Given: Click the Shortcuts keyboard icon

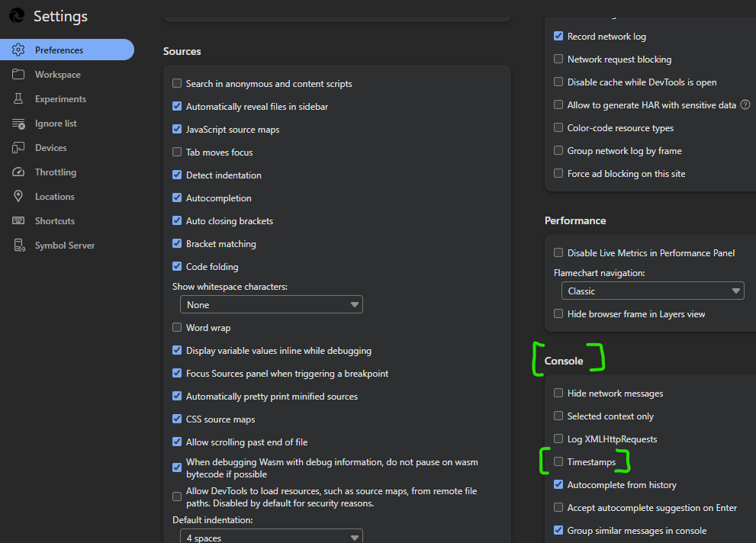Looking at the screenshot, I should point(18,220).
